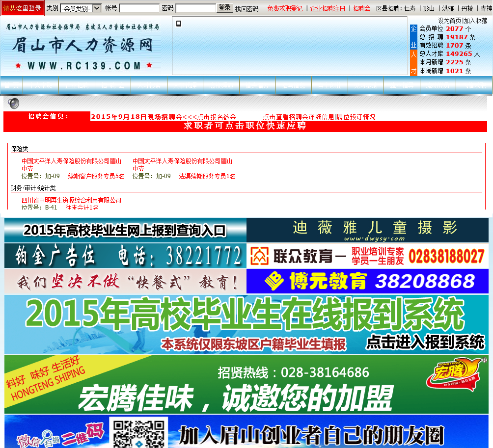
Task: Open 2015年高校毕业生网上报到查询入口 banner
Action: click(x=125, y=230)
